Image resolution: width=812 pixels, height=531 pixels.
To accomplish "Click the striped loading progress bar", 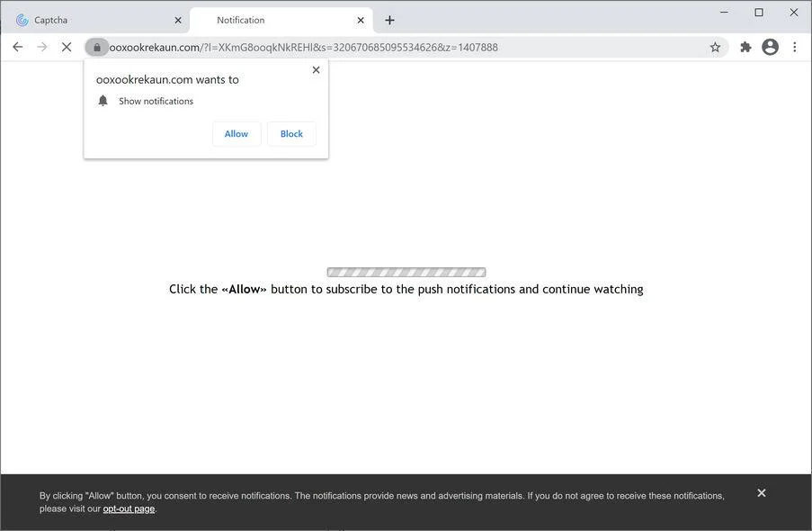I will [406, 272].
